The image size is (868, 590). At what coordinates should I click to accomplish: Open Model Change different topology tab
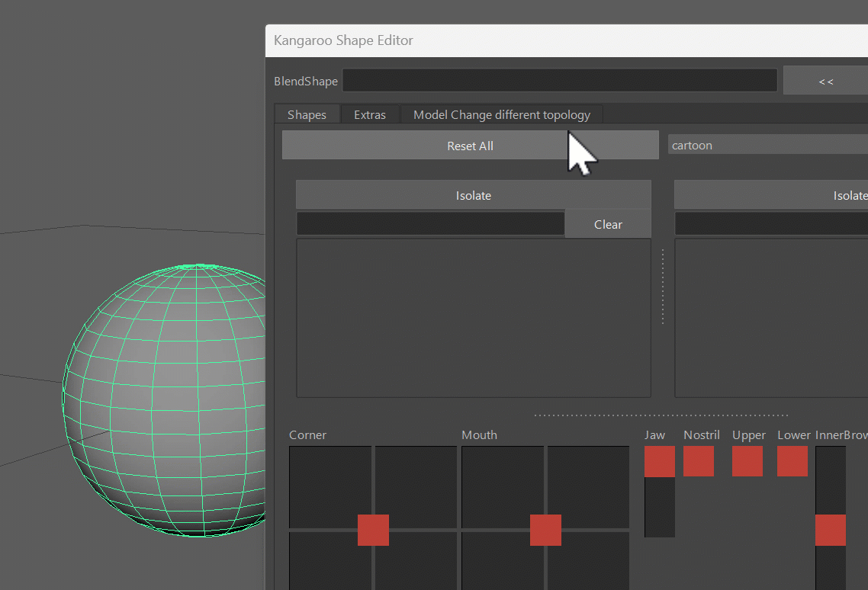(502, 114)
